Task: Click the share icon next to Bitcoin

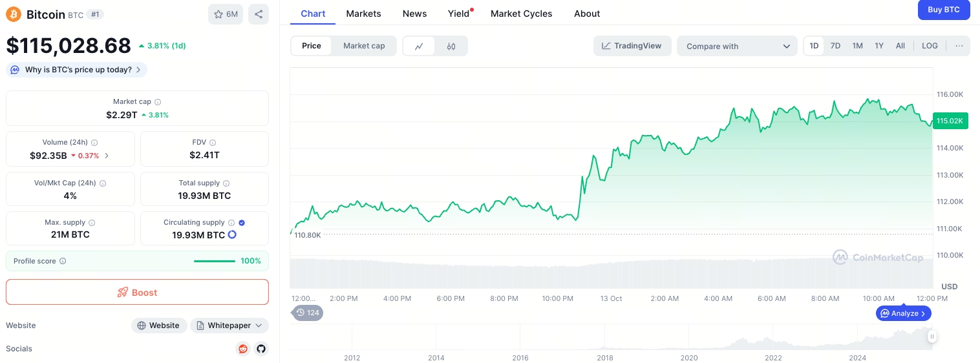Action: coord(259,14)
